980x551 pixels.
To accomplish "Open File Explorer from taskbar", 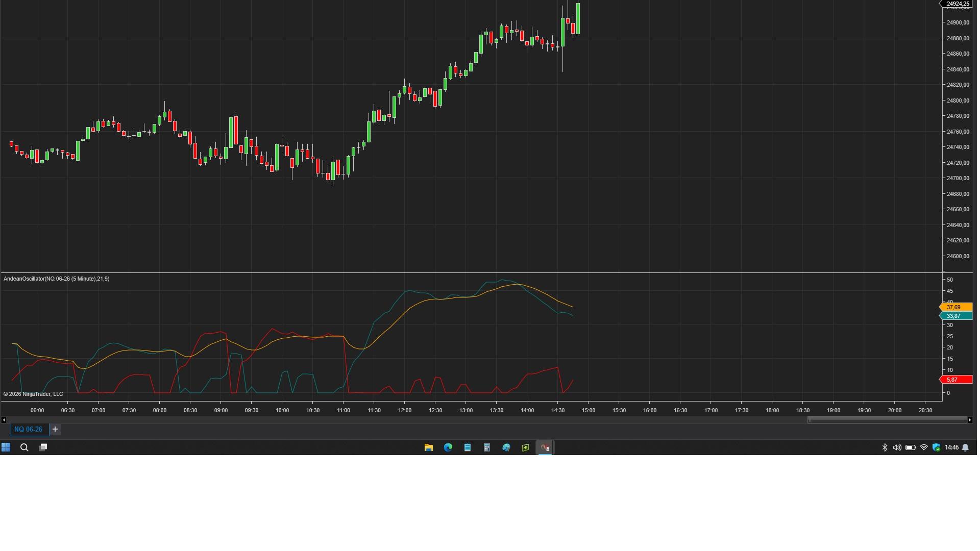I will pos(429,447).
